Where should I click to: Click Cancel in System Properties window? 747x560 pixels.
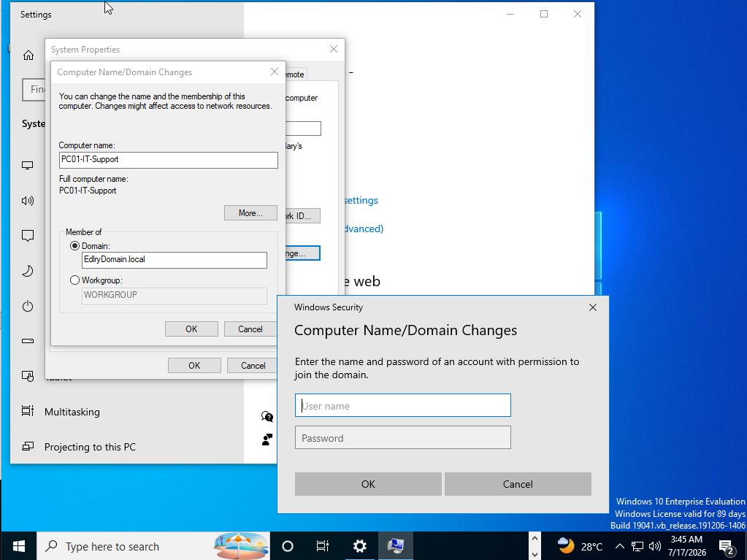click(253, 365)
